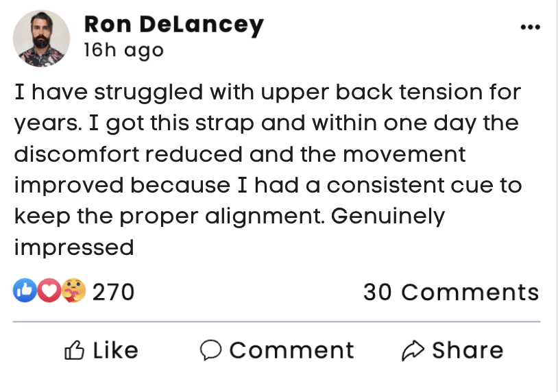Click the text "discomfort reduced and the movement"
This screenshot has height=392, width=558.
239,154
